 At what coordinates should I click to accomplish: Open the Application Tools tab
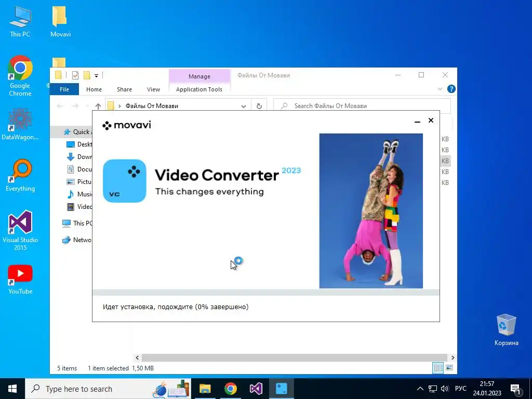click(x=199, y=89)
